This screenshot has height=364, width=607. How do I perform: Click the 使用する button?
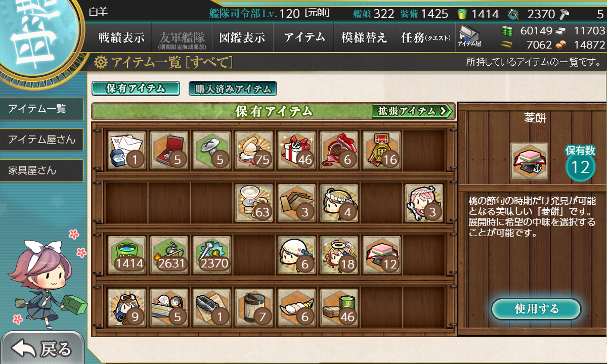(536, 309)
